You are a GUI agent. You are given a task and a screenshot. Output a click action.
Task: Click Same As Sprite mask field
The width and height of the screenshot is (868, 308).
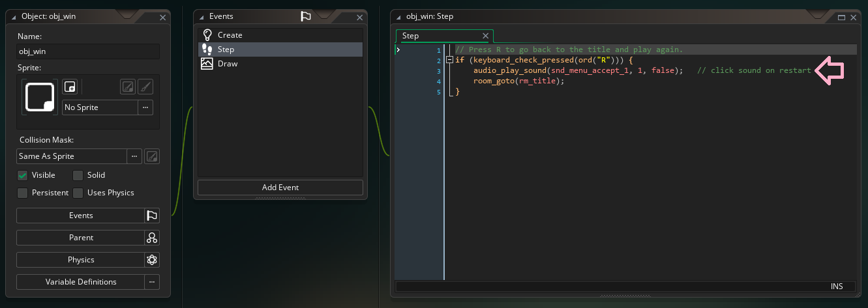point(71,156)
